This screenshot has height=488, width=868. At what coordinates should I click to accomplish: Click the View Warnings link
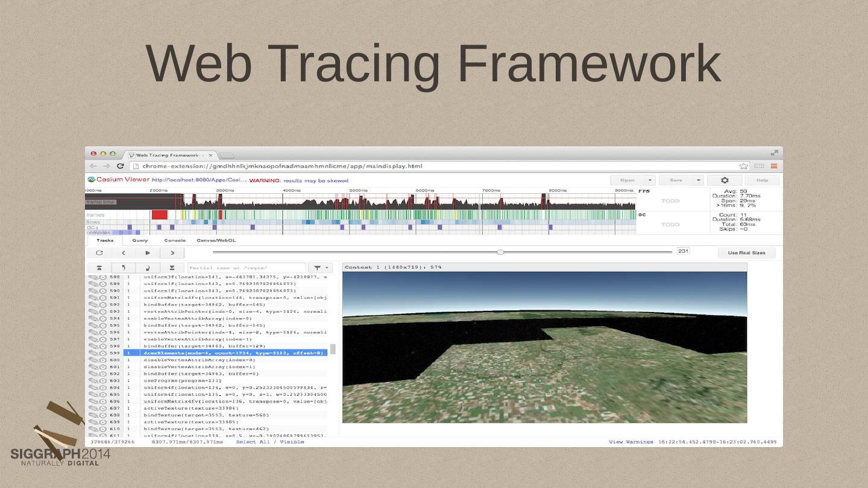pos(631,442)
